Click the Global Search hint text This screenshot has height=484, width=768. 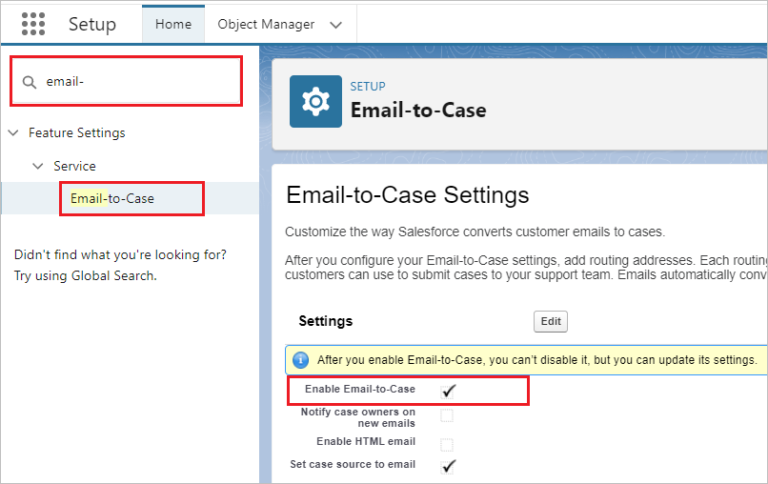84,275
